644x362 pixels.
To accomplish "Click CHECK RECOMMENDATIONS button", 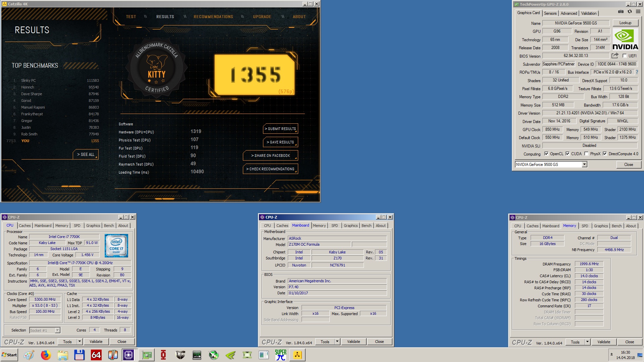I will [x=270, y=169].
